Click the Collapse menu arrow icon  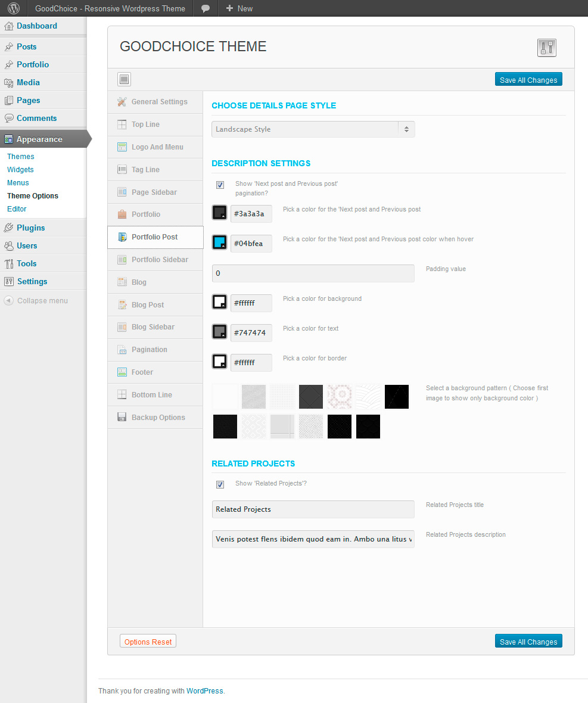tap(8, 300)
